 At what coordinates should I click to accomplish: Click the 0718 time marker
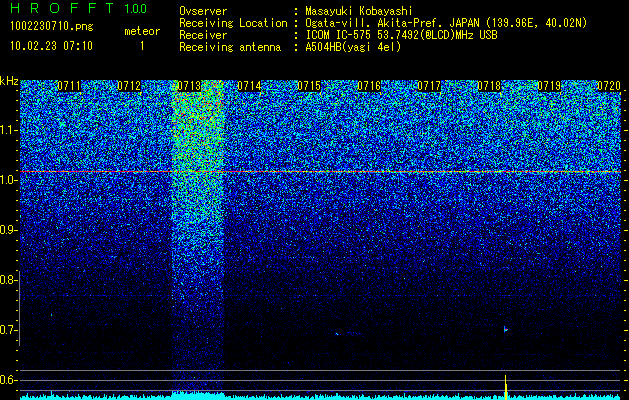tap(489, 86)
